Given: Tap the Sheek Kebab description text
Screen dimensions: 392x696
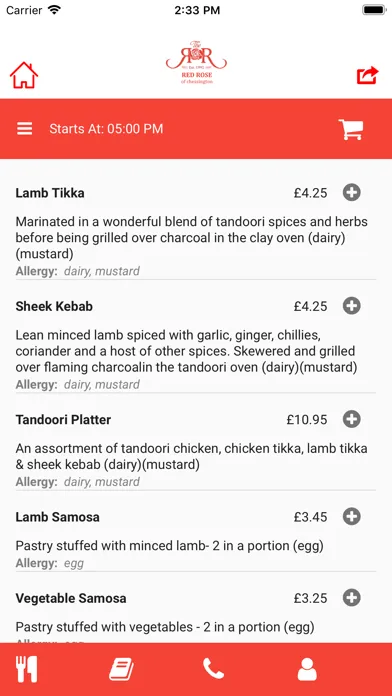Looking at the screenshot, I should click(186, 351).
